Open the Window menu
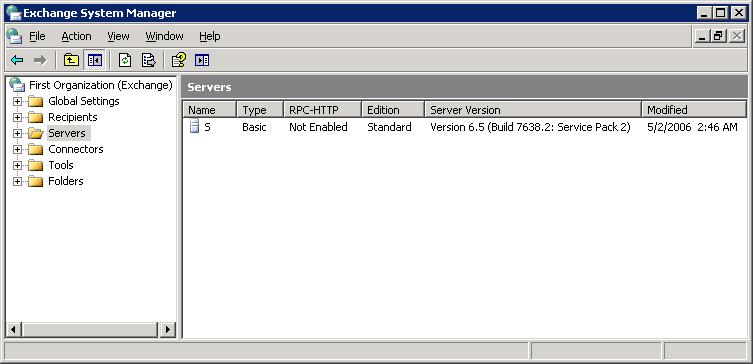Viewport: 753px width, 364px height. tap(164, 36)
